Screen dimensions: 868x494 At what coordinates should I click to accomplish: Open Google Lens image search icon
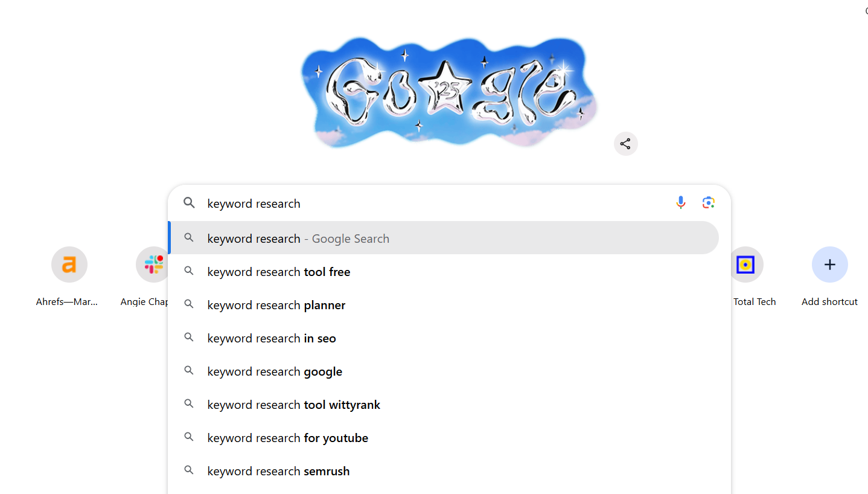click(709, 203)
